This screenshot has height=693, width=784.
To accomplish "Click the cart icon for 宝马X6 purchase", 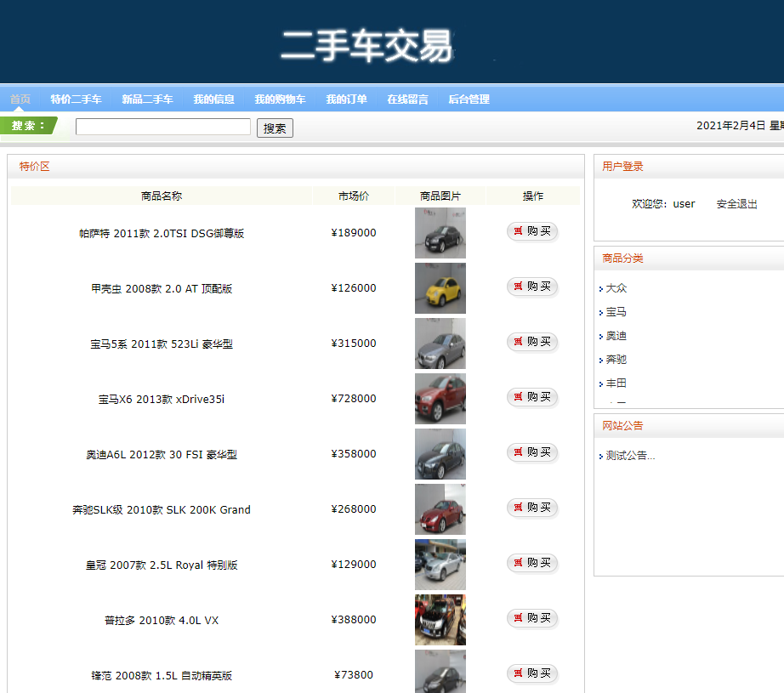I will pyautogui.click(x=520, y=396).
